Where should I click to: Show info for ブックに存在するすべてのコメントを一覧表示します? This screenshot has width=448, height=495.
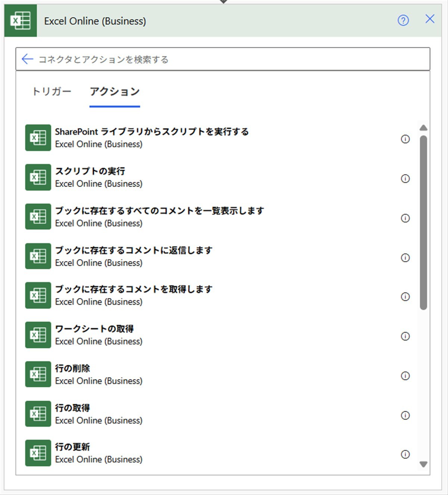pos(405,218)
